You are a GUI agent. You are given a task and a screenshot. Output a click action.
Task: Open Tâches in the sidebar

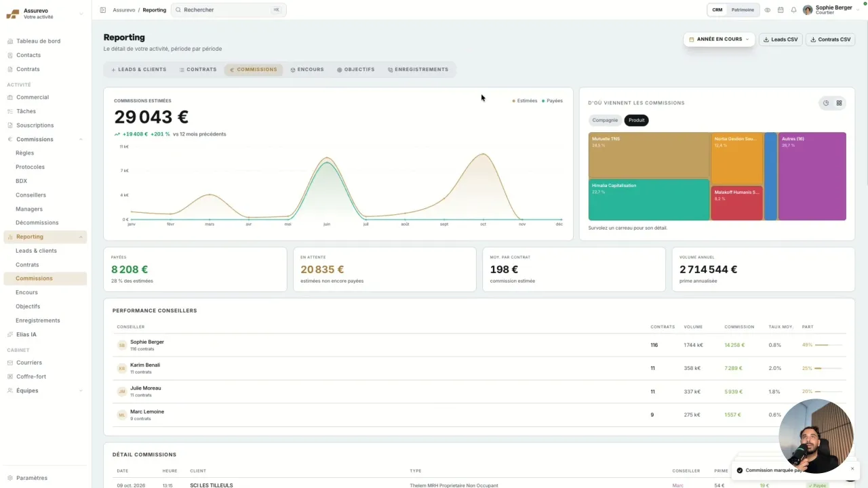pyautogui.click(x=26, y=111)
